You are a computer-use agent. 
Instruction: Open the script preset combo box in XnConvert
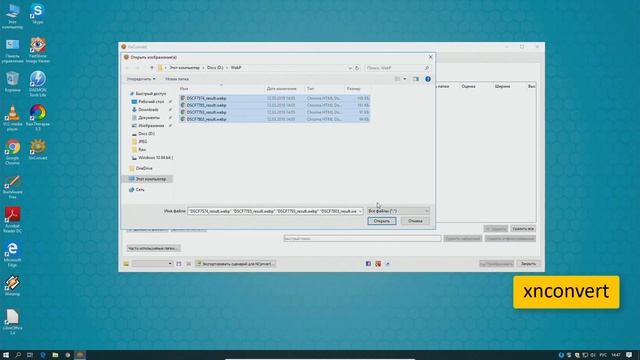pos(152,264)
